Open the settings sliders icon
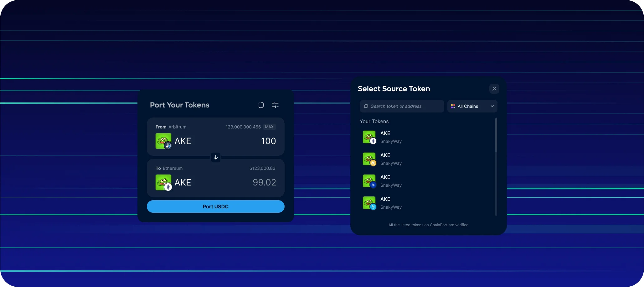The width and height of the screenshot is (644, 287). [x=275, y=105]
